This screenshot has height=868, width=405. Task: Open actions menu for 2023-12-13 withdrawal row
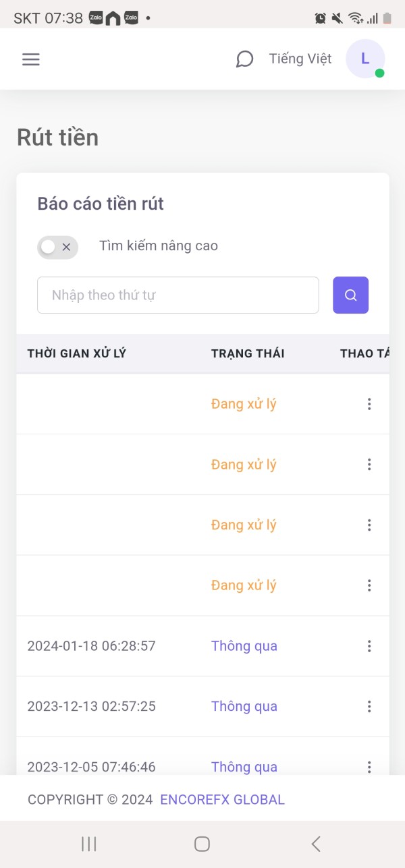point(369,706)
